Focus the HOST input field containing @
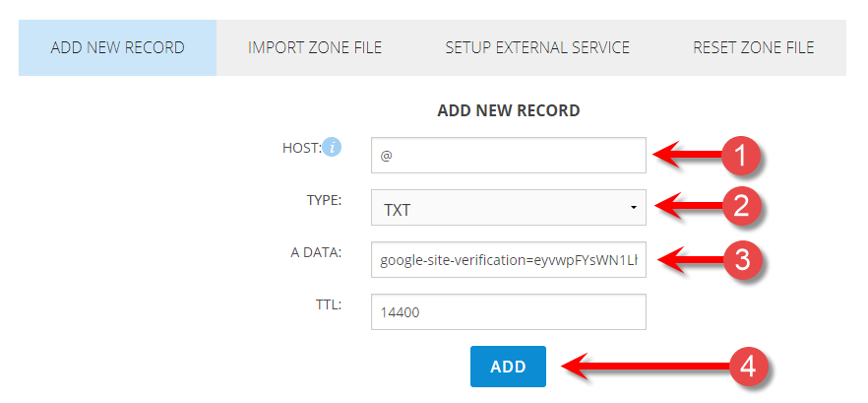The image size is (868, 403). (508, 156)
